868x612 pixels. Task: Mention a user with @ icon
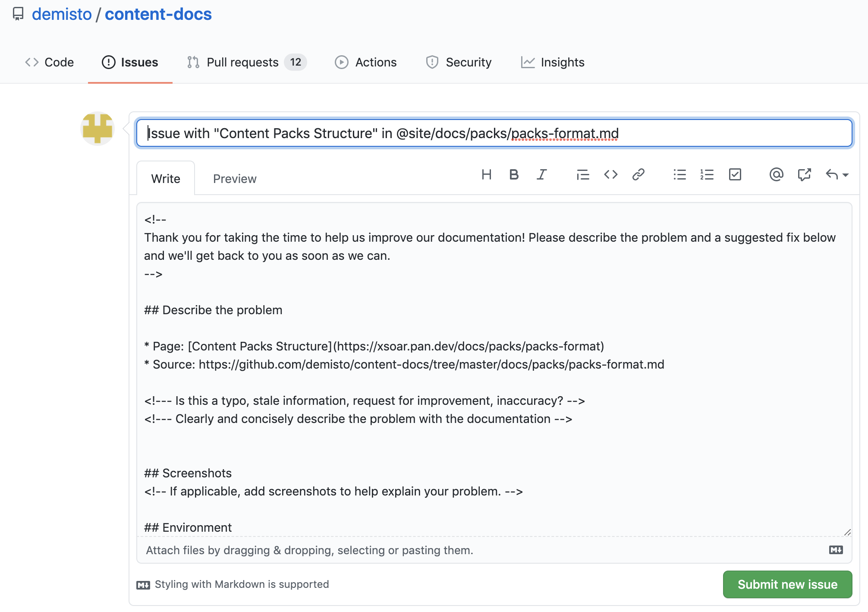tap(776, 174)
